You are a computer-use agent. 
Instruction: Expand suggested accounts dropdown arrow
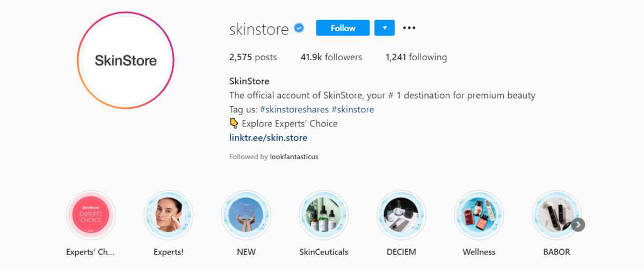click(385, 28)
